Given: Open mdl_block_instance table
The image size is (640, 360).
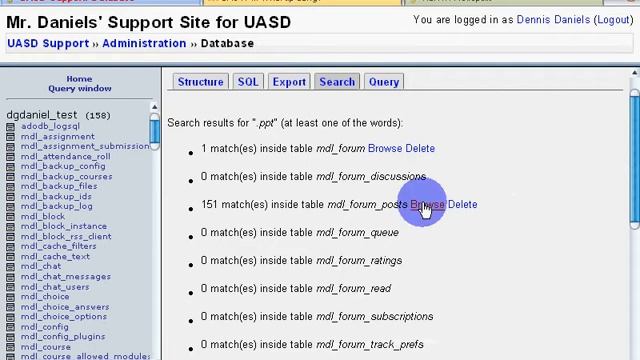Looking at the screenshot, I should pos(64,226).
